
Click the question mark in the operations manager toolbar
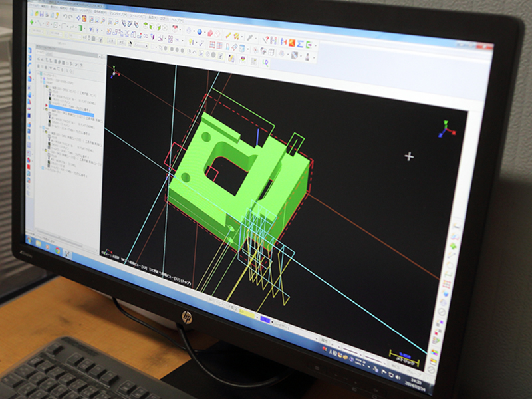81,65
